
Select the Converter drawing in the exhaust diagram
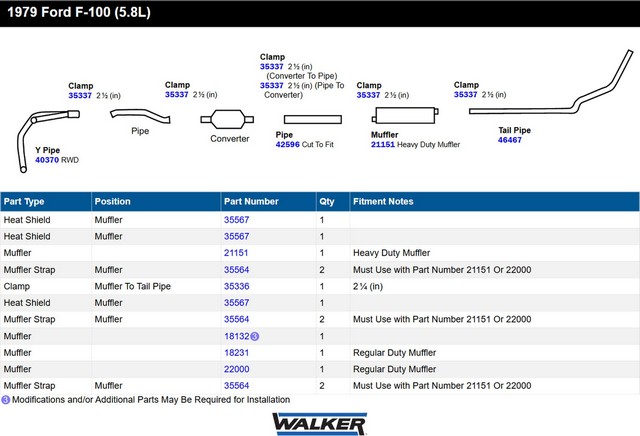click(227, 119)
